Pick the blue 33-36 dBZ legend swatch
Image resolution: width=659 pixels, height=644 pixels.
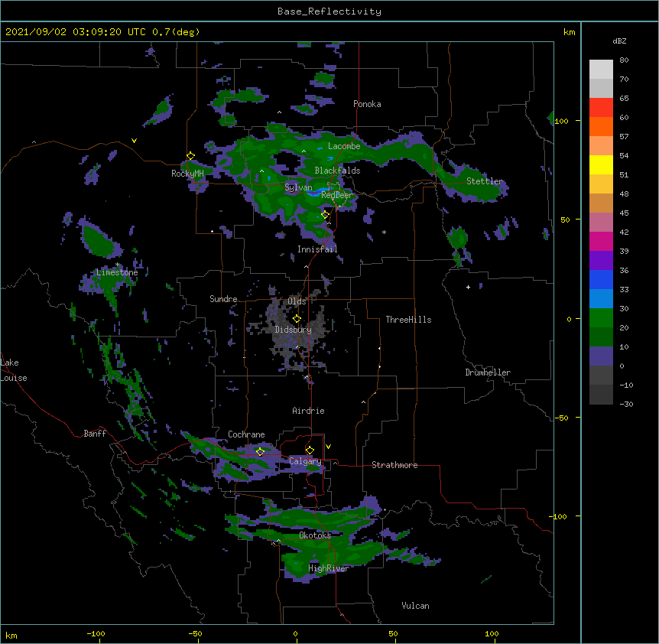[x=601, y=279]
